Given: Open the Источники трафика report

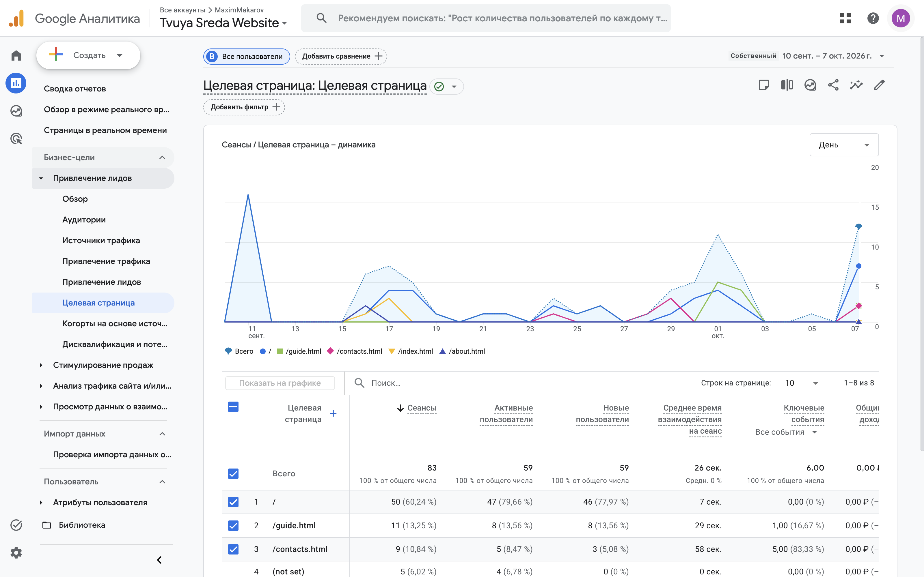Looking at the screenshot, I should pyautogui.click(x=101, y=240).
